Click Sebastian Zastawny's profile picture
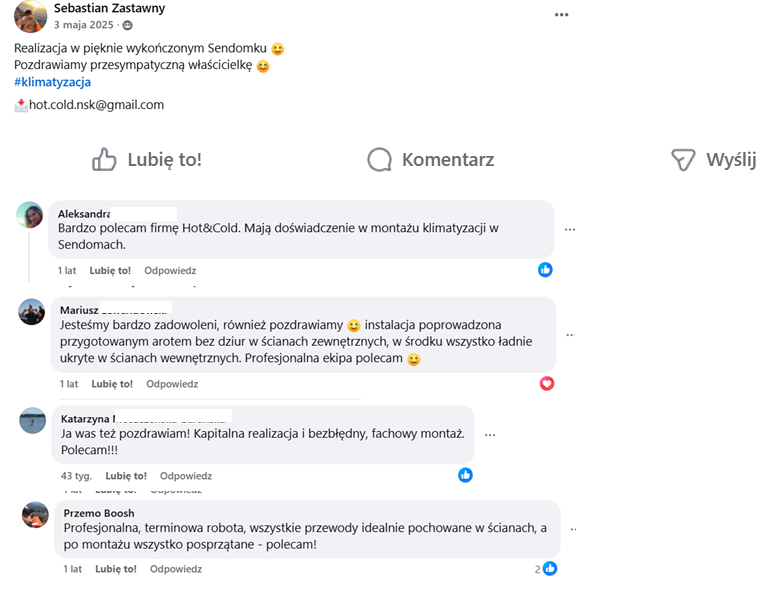The image size is (774, 600). click(30, 14)
